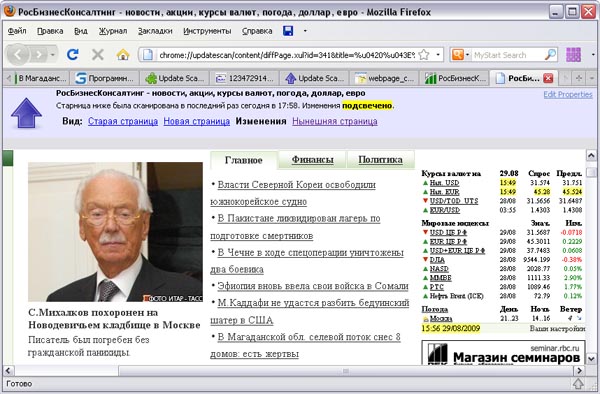Click the 'Москва' weather link
This screenshot has height=394, width=600.
click(x=441, y=318)
